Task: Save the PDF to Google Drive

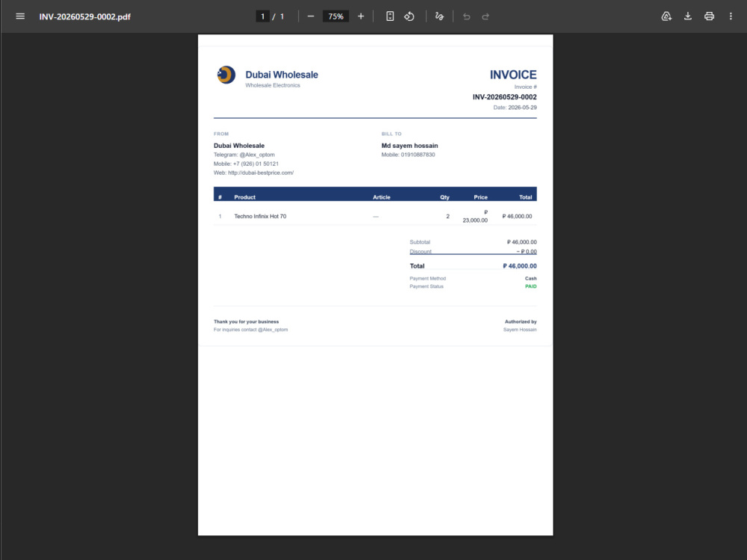Action: 666,16
